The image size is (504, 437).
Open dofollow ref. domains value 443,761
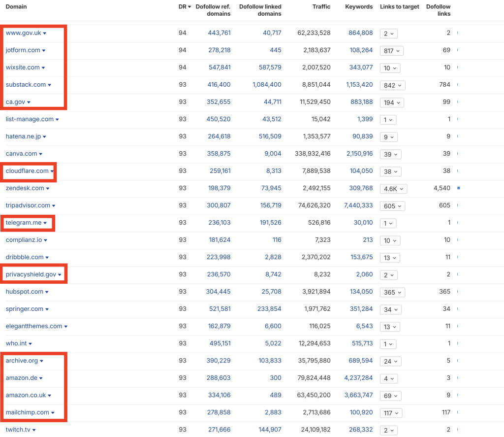(219, 33)
